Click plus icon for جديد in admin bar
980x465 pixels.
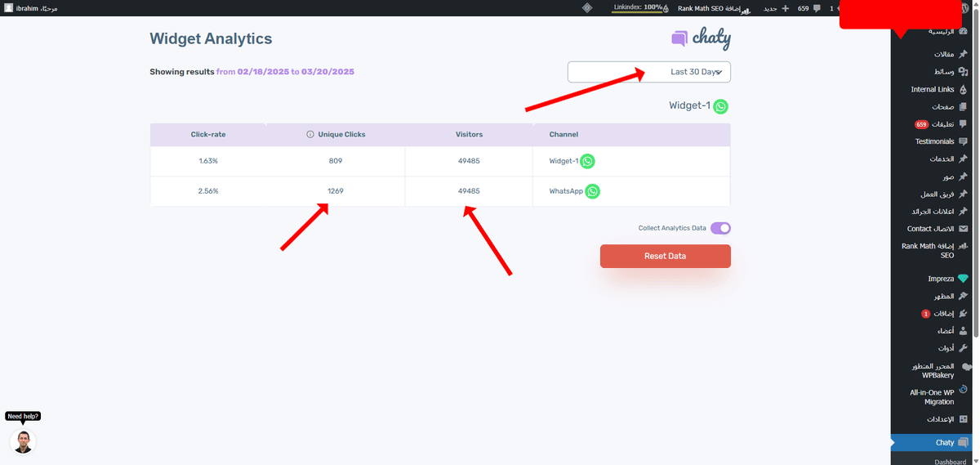(785, 7)
